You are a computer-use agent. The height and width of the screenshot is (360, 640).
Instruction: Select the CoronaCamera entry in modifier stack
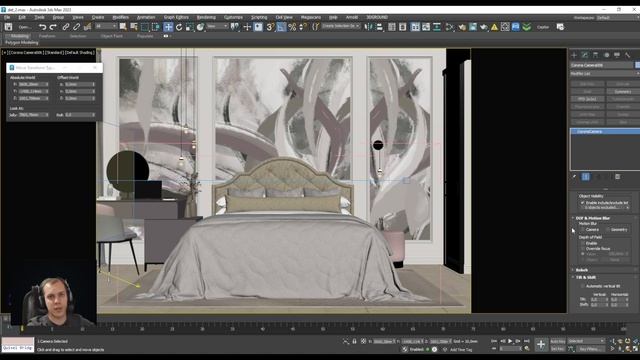pos(605,131)
